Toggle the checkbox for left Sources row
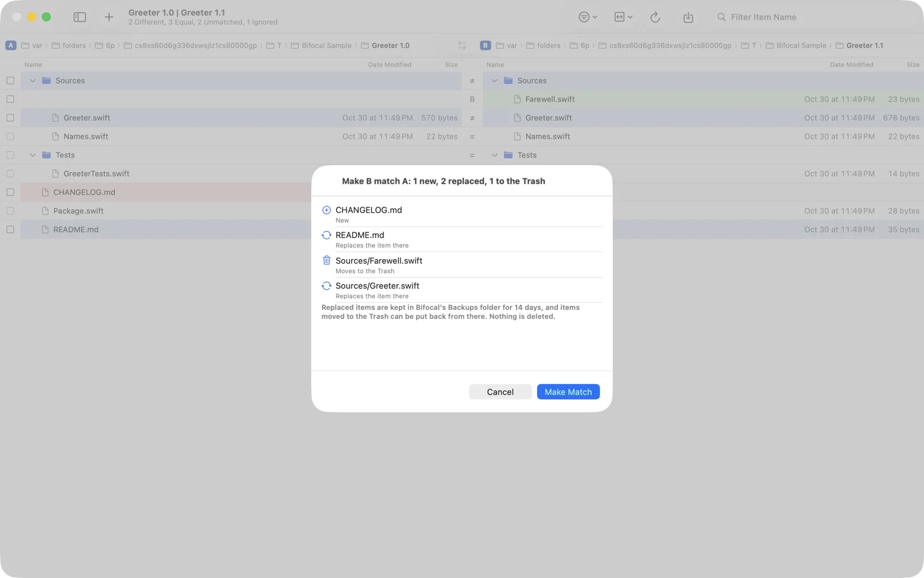Screen dimensions: 924x578 (10, 81)
